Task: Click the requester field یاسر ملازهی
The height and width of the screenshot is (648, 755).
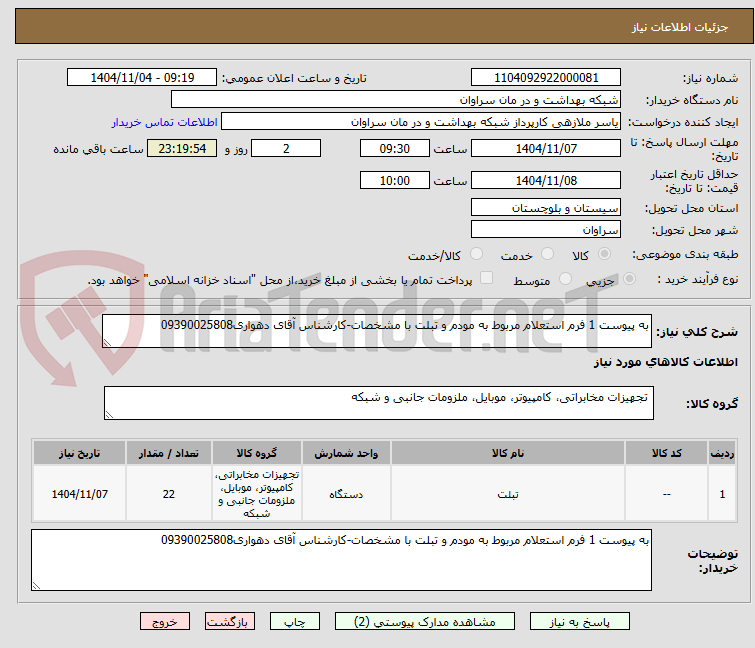Action: [421, 122]
